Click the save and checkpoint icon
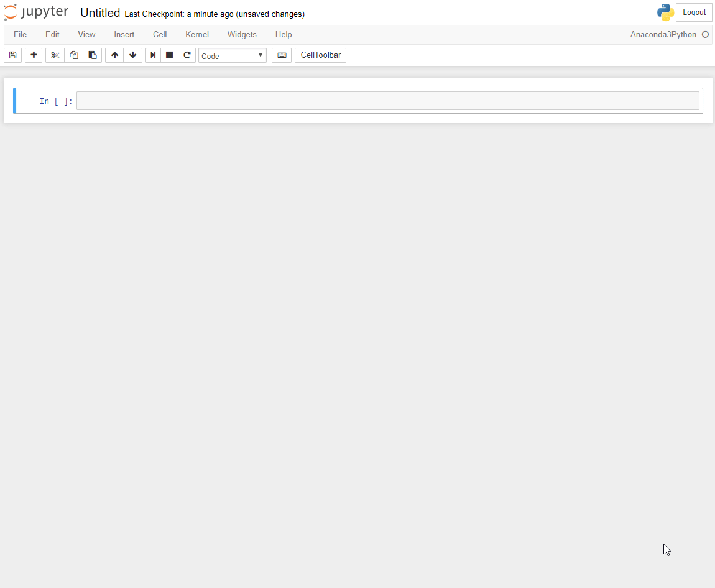The height and width of the screenshot is (588, 715). coord(13,55)
